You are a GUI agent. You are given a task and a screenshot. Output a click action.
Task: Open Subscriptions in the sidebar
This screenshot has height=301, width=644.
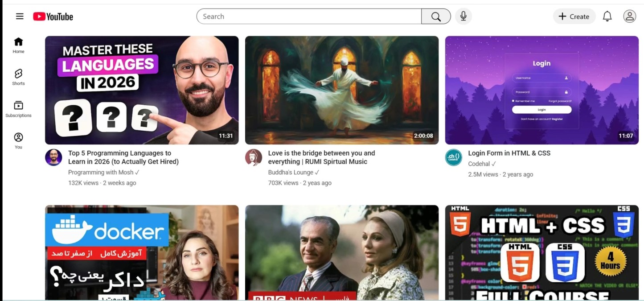18,109
